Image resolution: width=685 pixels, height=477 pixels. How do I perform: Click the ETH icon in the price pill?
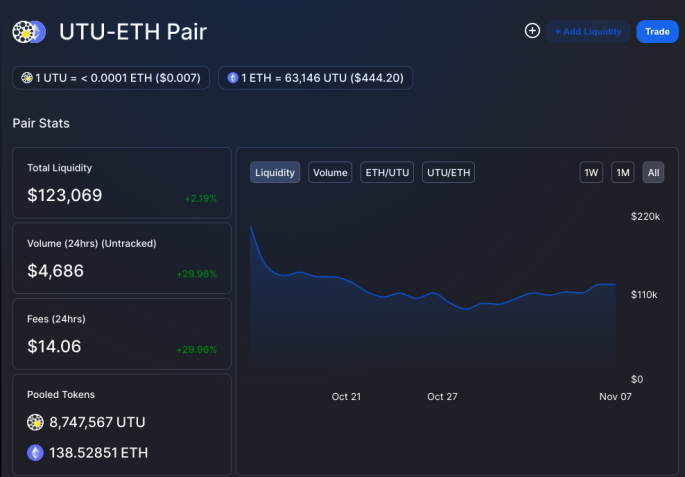click(232, 78)
